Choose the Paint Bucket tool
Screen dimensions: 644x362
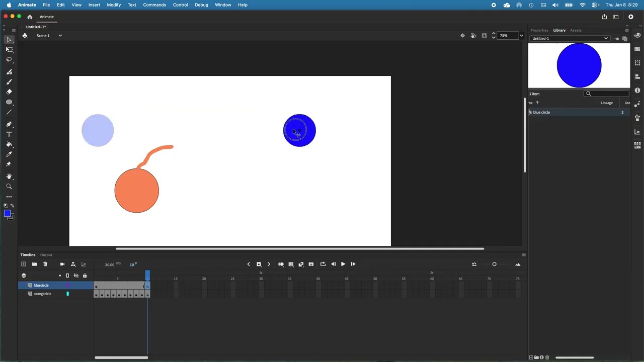[9, 144]
